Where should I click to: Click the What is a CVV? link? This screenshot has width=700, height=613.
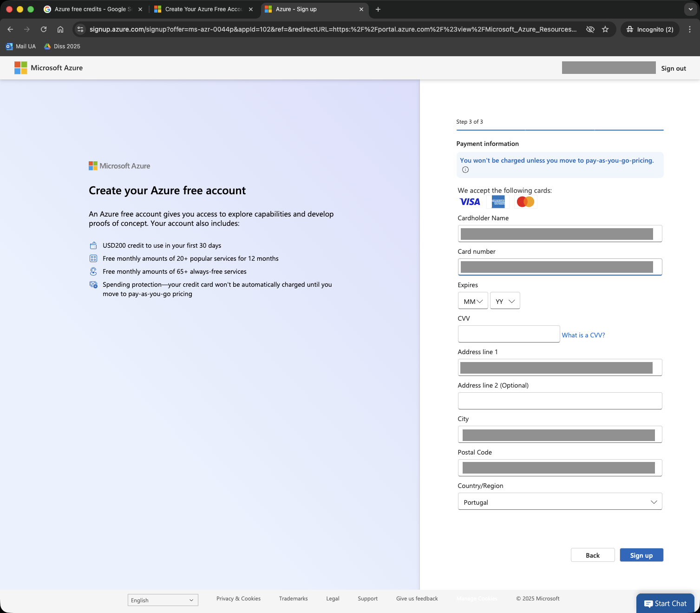pyautogui.click(x=583, y=335)
